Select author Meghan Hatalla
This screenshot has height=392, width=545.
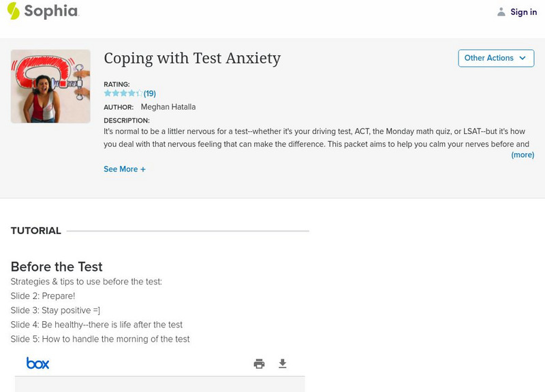[168, 107]
